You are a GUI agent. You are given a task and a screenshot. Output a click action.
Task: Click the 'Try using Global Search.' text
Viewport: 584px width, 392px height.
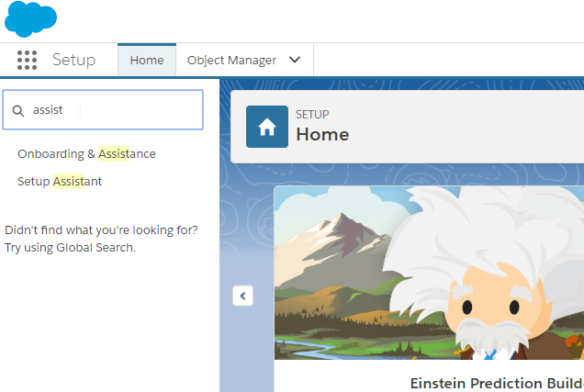[70, 248]
